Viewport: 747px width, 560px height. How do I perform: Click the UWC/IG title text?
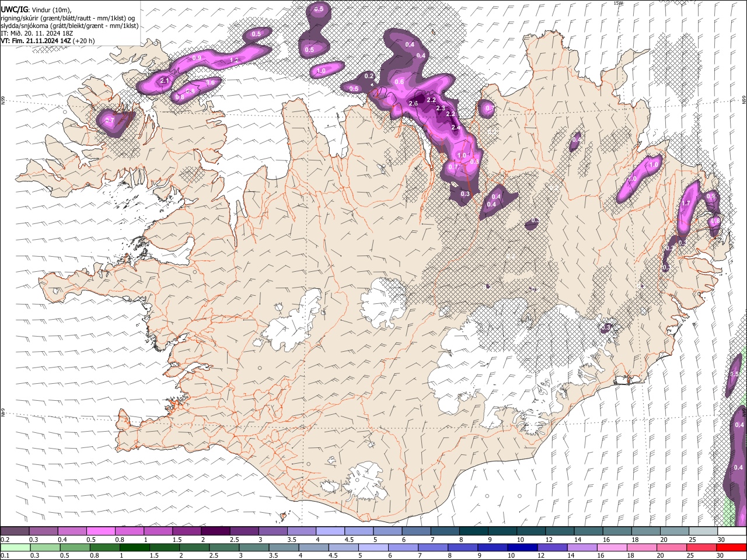point(14,9)
